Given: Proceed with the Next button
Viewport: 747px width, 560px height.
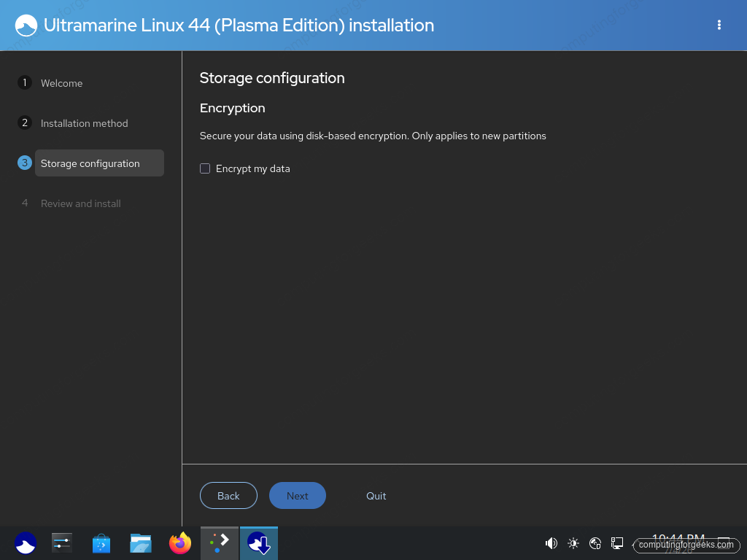Looking at the screenshot, I should tap(298, 496).
